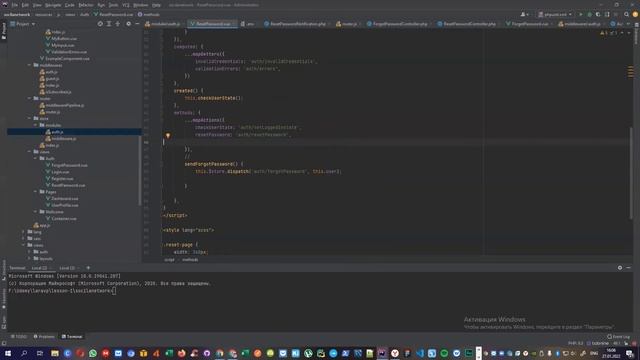Open Windows Start menu
The height and width of the screenshot is (360, 640).
coord(8,353)
